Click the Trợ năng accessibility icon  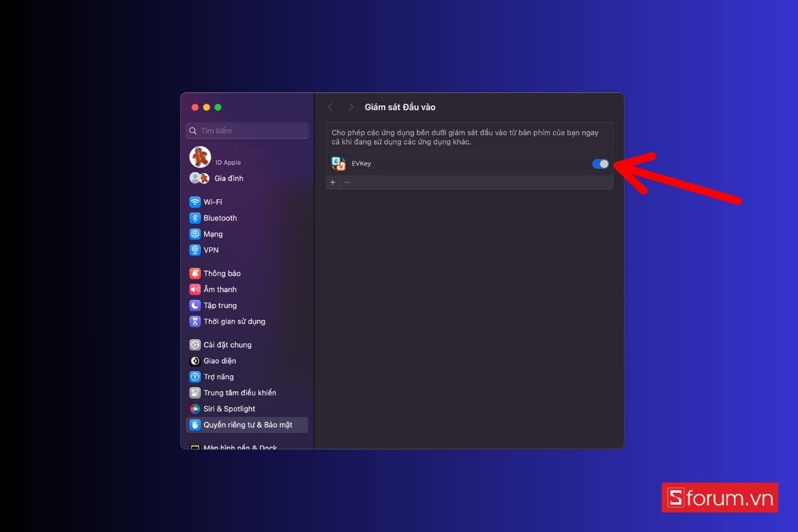[x=195, y=377]
